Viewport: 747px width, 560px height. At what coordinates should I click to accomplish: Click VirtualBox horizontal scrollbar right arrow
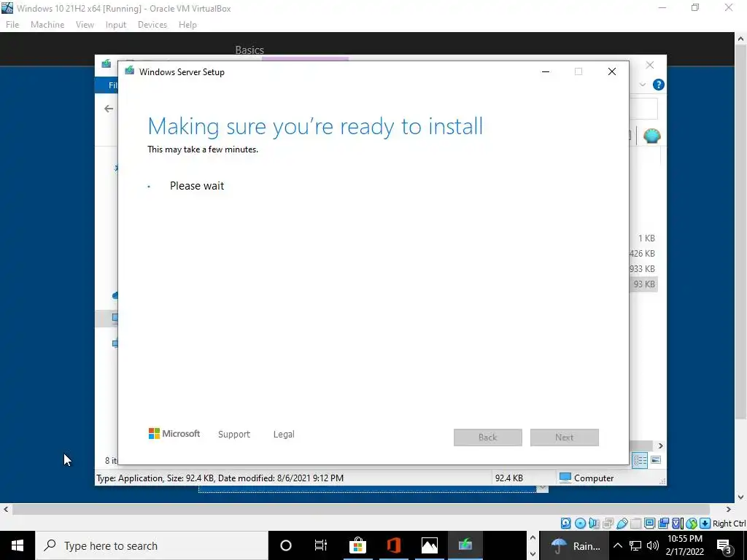click(x=729, y=510)
